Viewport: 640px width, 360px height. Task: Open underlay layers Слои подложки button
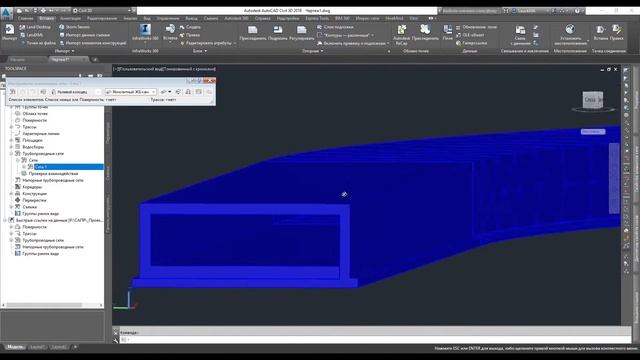[335, 27]
